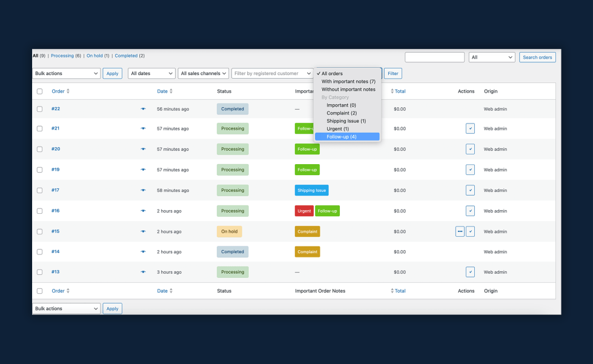Toggle the select-all orders checkbox
Image resolution: width=593 pixels, height=364 pixels.
40,91
